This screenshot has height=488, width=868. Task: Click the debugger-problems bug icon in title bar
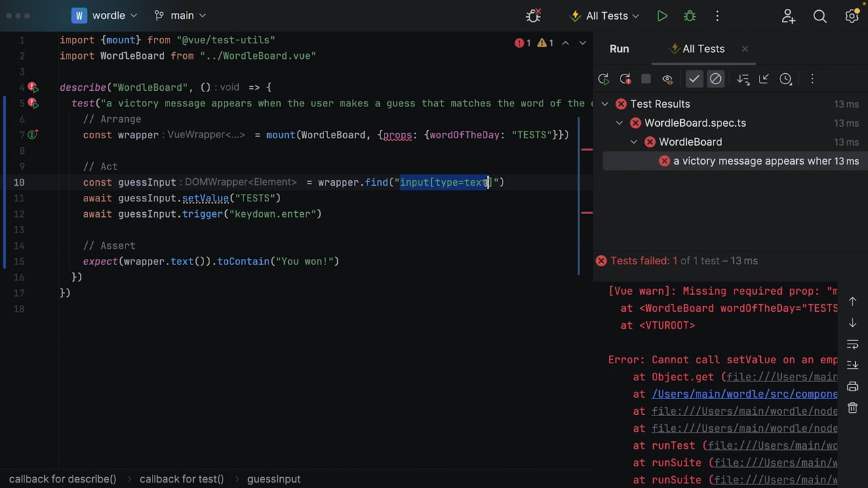coord(534,16)
